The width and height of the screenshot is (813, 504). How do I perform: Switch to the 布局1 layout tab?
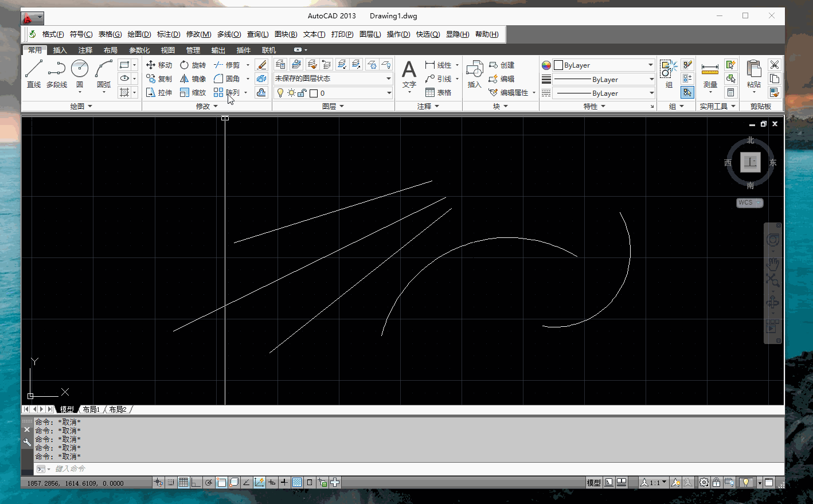(x=91, y=409)
